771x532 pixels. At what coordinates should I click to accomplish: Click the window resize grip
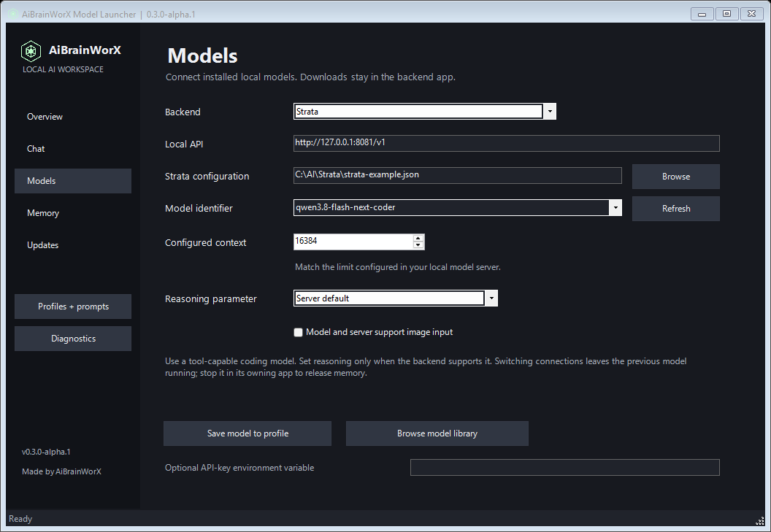(760, 521)
